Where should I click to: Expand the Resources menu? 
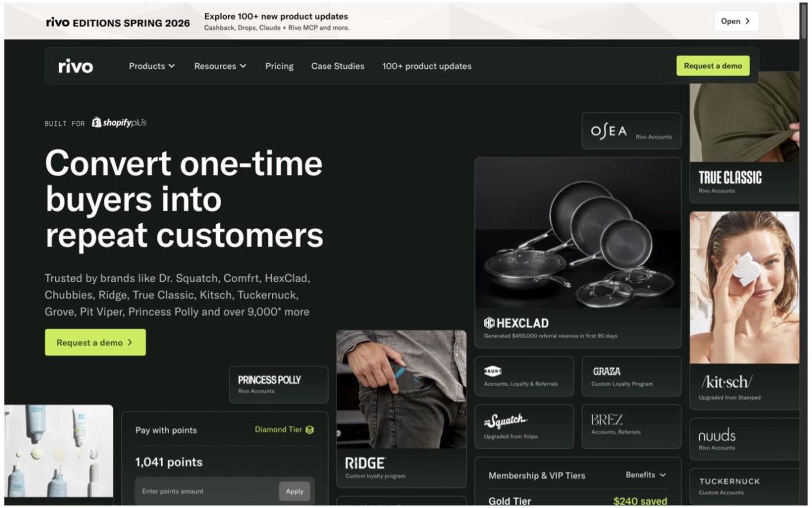click(220, 66)
